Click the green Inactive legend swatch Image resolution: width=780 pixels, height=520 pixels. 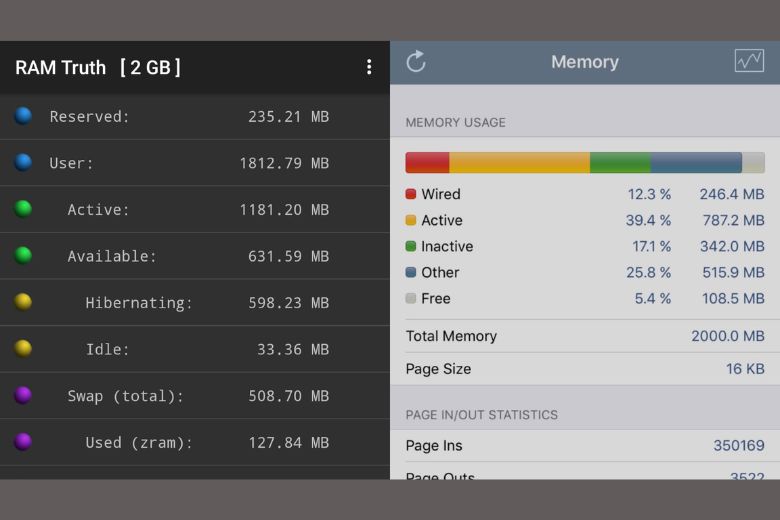pyautogui.click(x=410, y=246)
